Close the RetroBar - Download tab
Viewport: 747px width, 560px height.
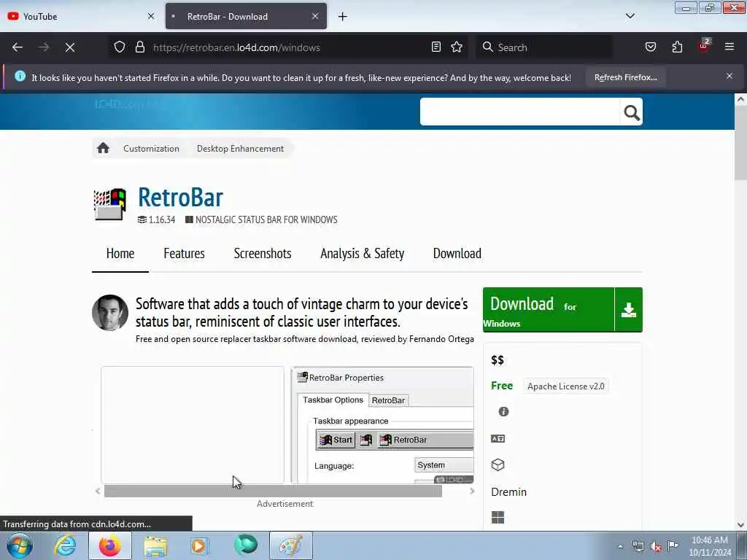click(315, 16)
